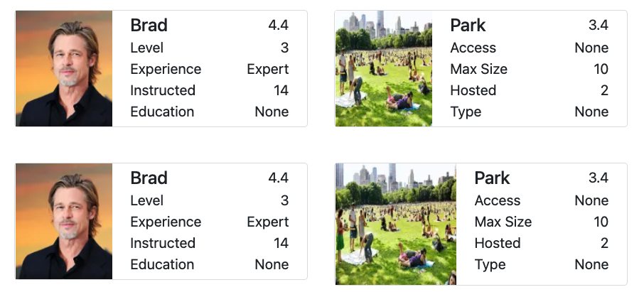This screenshot has height=292, width=644.
Task: Select the Experience row in the top Brad card
Action: pos(210,69)
